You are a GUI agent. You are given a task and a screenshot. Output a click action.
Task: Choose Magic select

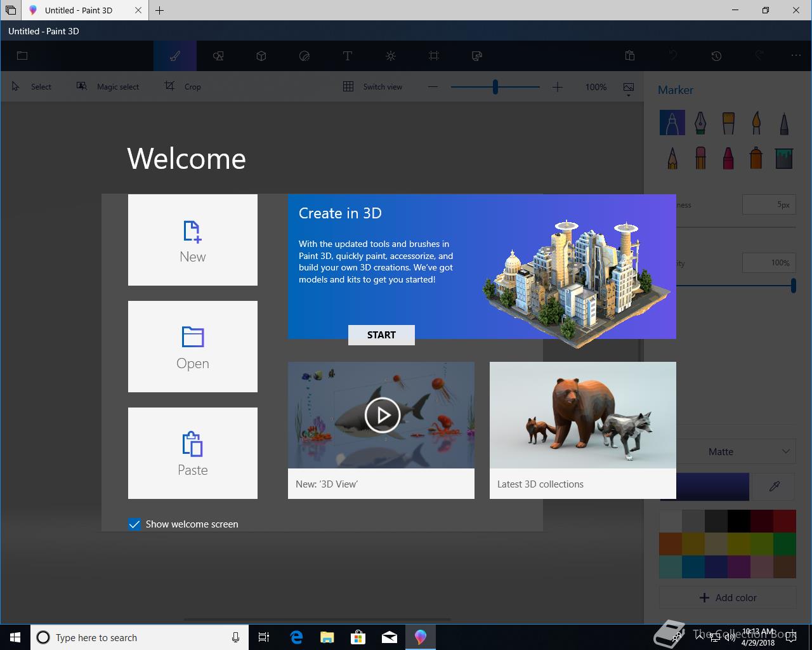[108, 86]
